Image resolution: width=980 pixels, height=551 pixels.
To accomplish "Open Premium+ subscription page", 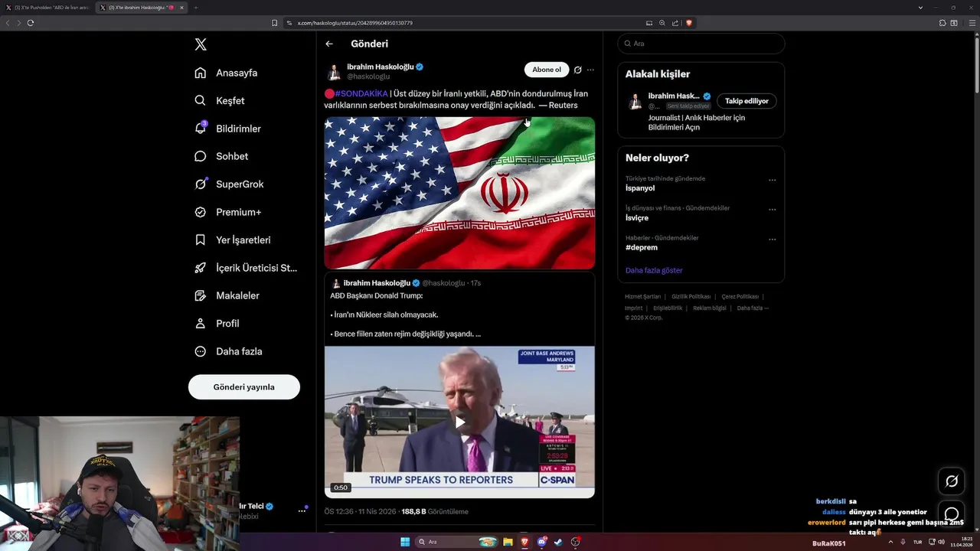I will tap(227, 212).
